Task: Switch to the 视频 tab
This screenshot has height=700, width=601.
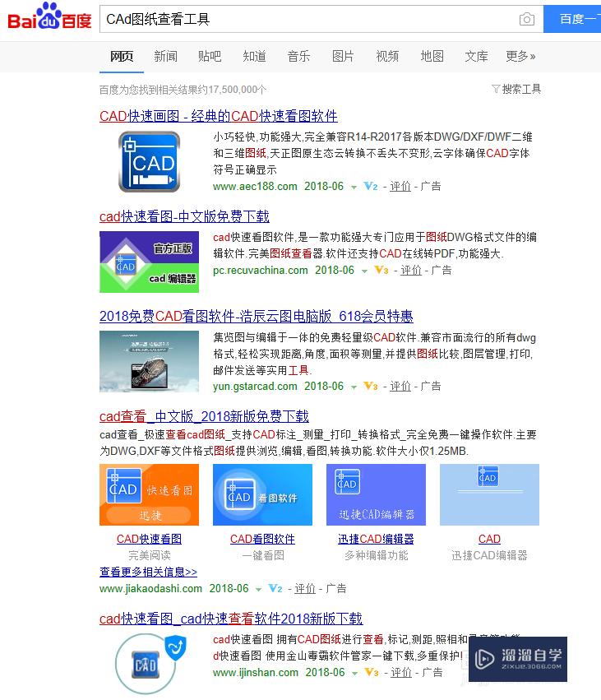Action: click(387, 56)
